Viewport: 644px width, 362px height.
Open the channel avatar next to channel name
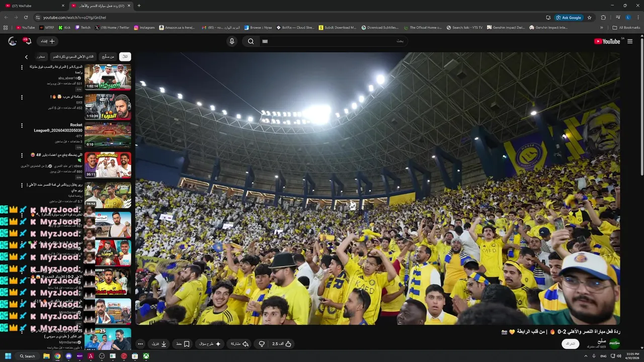tap(614, 343)
